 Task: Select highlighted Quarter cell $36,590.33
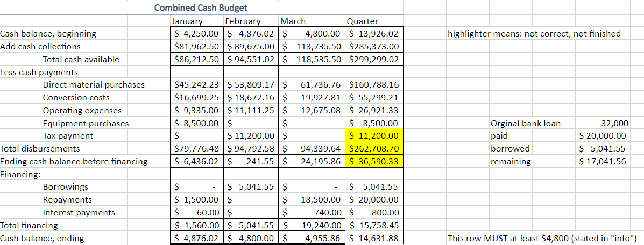tap(375, 161)
